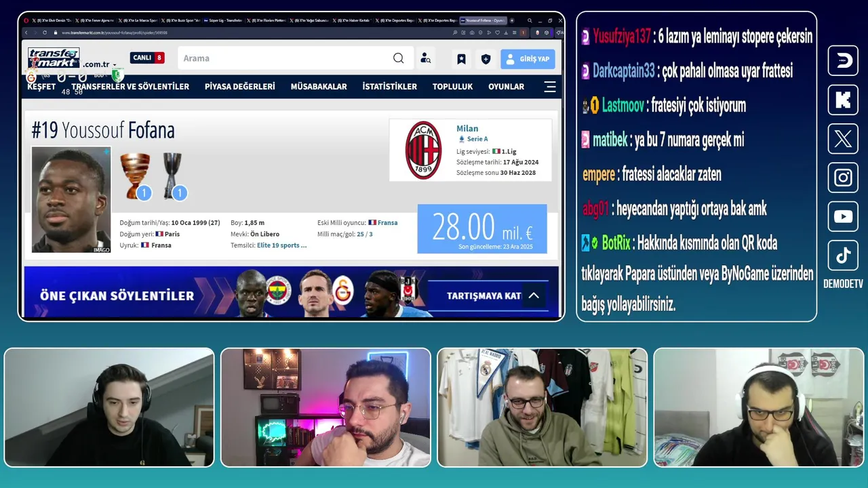This screenshot has width=868, height=488.
Task: Expand the .com.tr domain dropdown
Action: [x=100, y=64]
